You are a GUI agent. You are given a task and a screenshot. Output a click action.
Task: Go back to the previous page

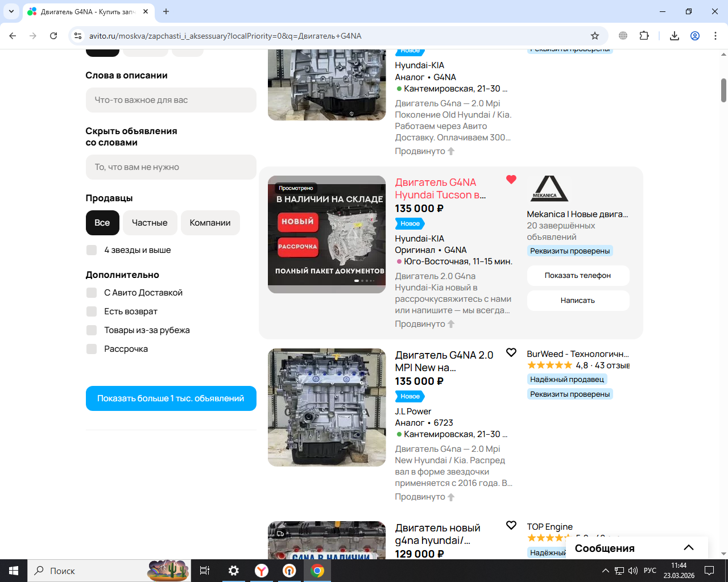(13, 36)
